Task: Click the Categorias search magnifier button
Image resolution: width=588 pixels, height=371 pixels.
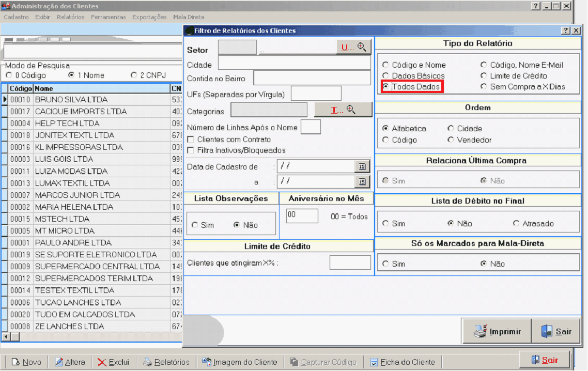Action: coord(343,110)
